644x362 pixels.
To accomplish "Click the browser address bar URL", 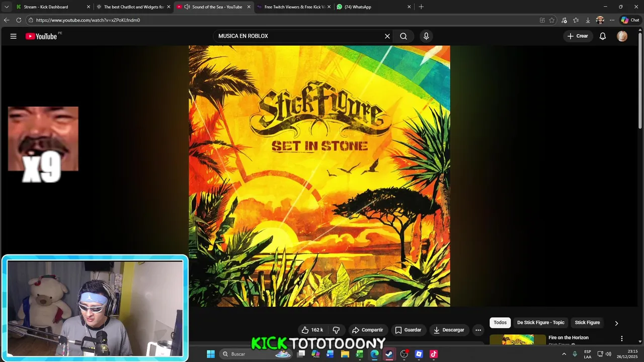I will [x=88, y=20].
